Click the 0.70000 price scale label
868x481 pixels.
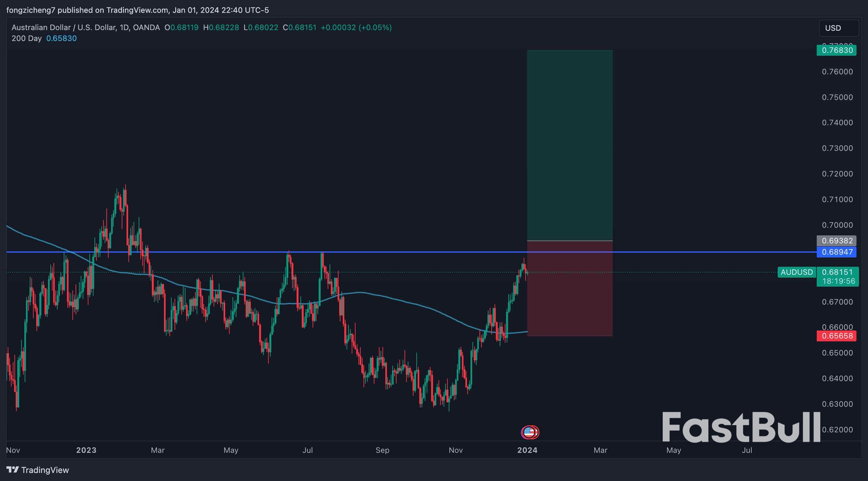pyautogui.click(x=837, y=225)
